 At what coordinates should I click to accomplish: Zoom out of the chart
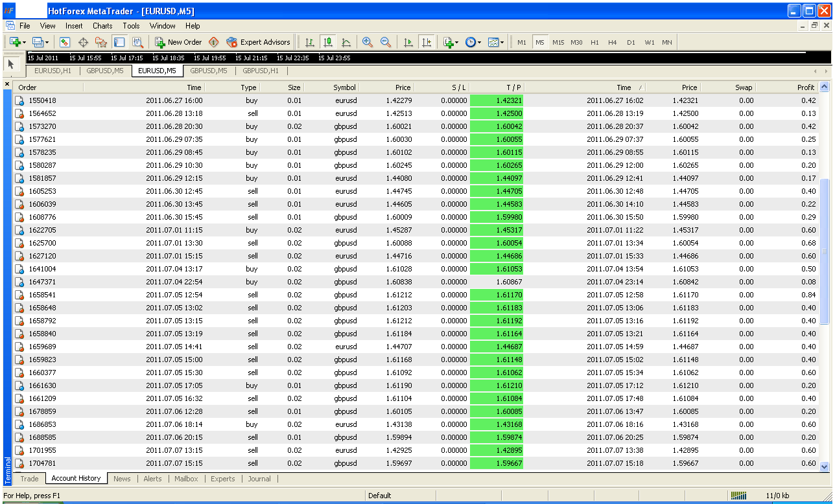coord(386,42)
